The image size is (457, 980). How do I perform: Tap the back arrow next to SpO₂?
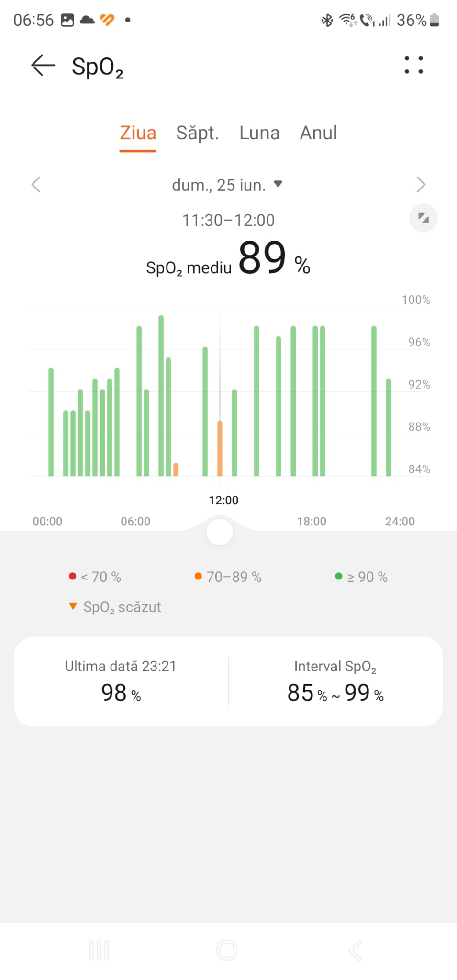tap(43, 65)
